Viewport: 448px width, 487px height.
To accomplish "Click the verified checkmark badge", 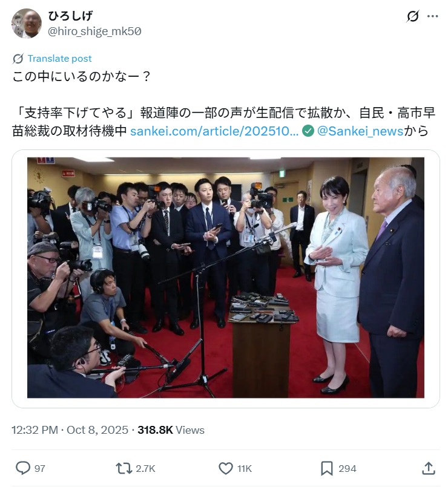I will tap(308, 131).
